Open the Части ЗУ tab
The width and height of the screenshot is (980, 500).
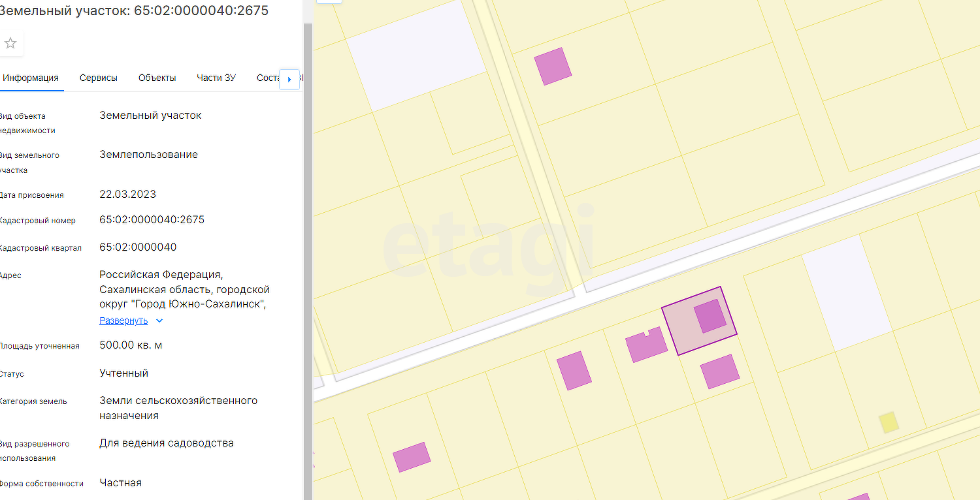pos(216,78)
